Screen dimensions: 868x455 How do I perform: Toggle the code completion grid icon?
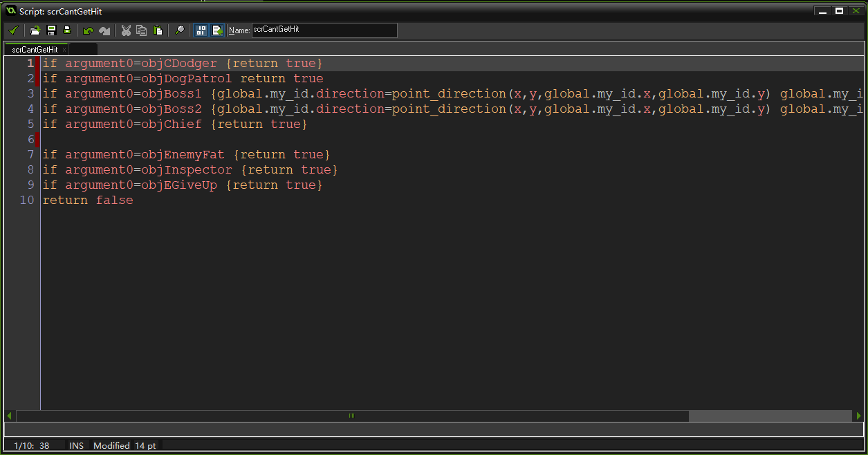201,30
